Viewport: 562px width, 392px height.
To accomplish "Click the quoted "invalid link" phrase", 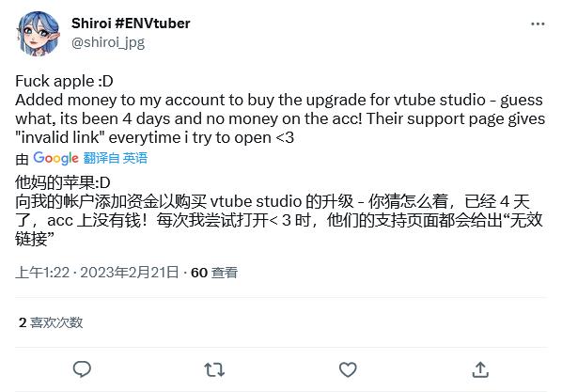I will (60, 137).
